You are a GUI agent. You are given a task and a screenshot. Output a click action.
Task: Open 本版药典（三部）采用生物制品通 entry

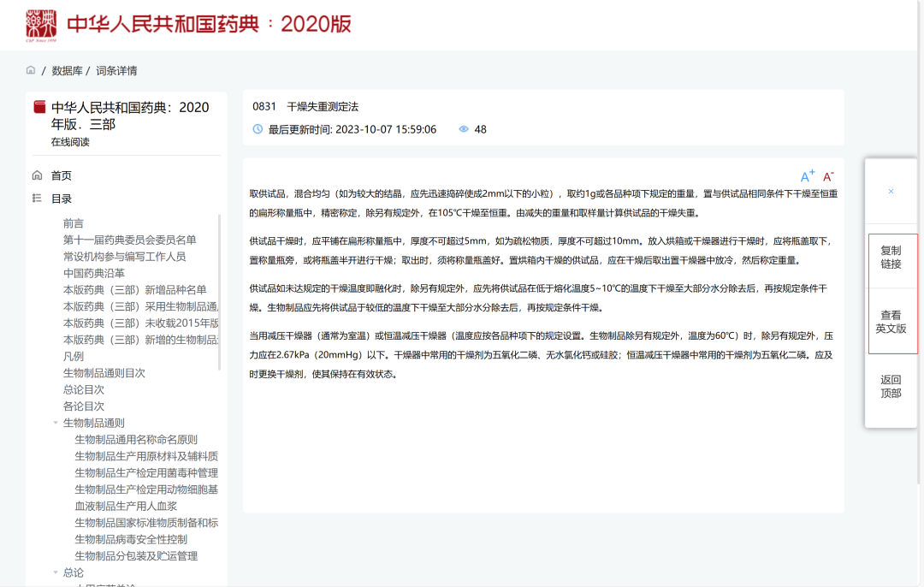point(141,306)
